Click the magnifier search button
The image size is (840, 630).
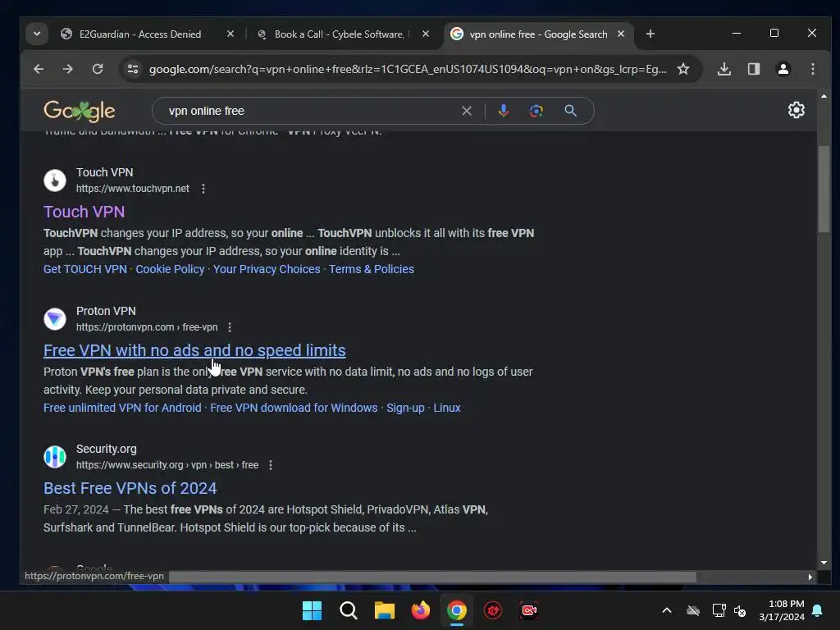[x=571, y=111]
